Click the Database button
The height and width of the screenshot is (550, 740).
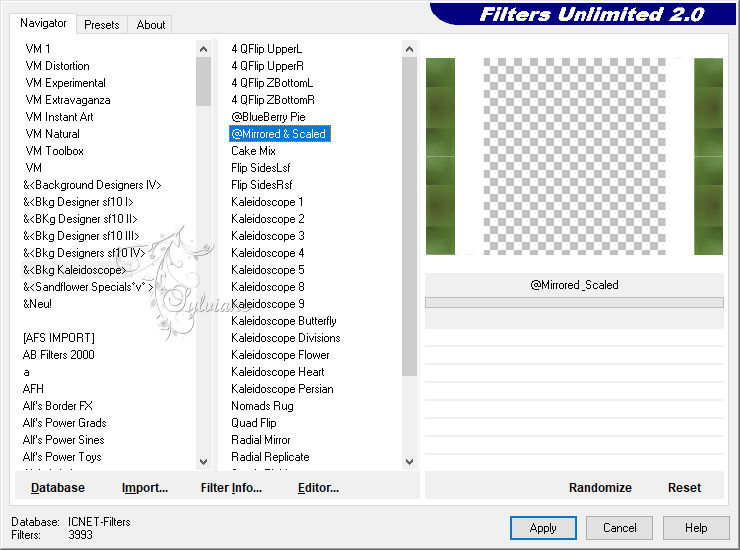coord(58,488)
